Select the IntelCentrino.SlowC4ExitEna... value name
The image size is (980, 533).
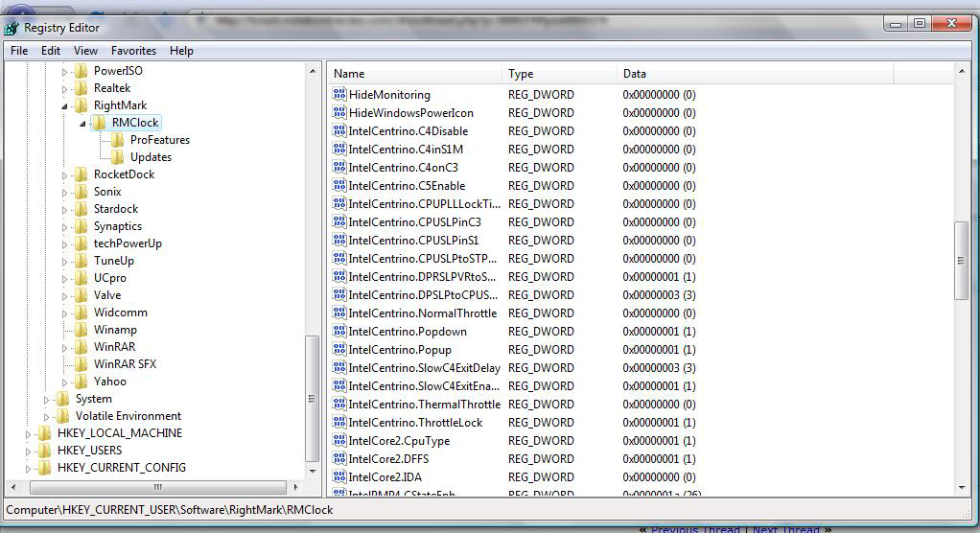click(x=424, y=385)
